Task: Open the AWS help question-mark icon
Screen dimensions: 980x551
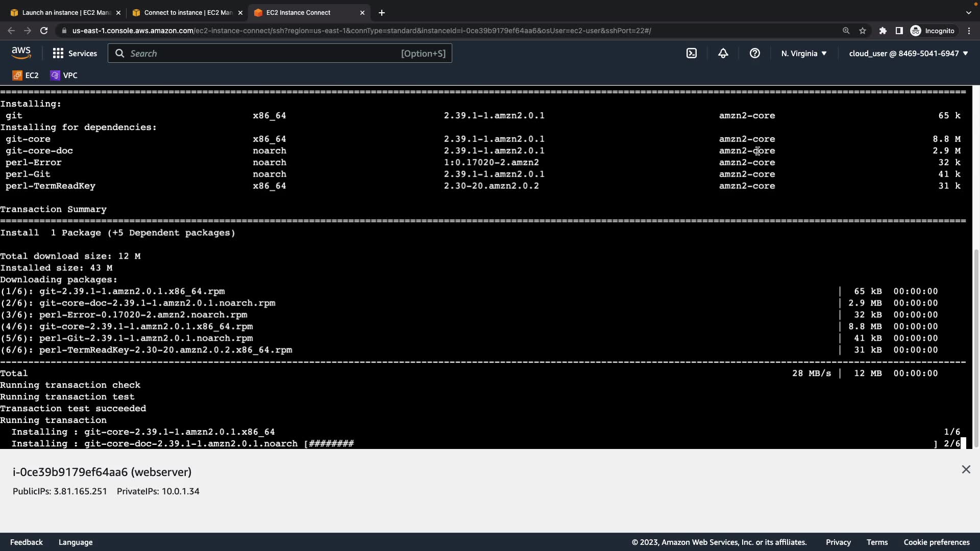Action: click(x=755, y=53)
